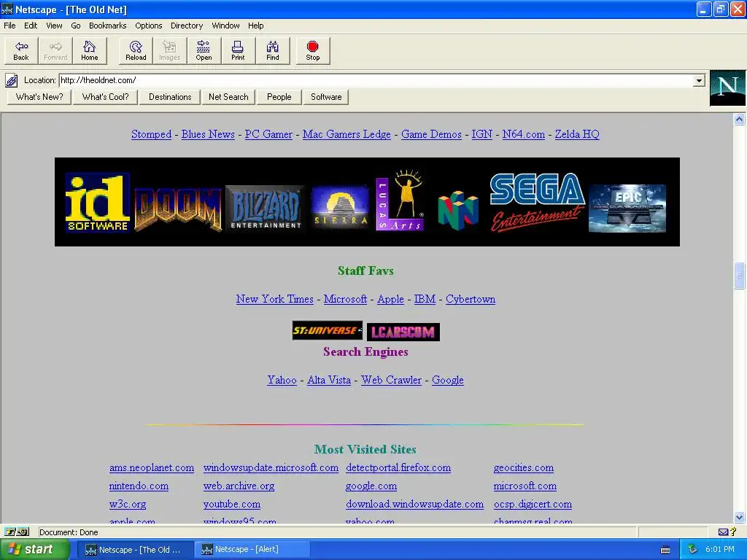Viewport: 747px width, 560px height.
Task: Open the Edit menu
Action: click(x=31, y=26)
